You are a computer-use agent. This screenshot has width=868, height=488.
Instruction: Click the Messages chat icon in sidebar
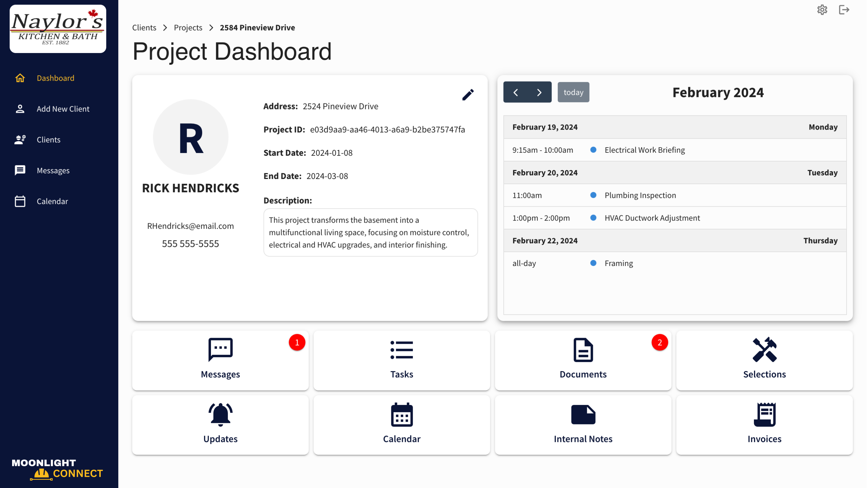[x=20, y=170]
